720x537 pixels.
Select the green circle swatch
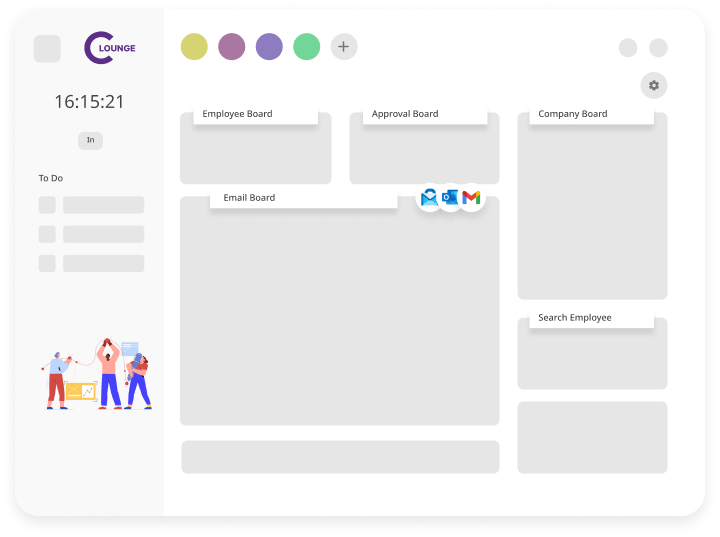[x=307, y=46]
